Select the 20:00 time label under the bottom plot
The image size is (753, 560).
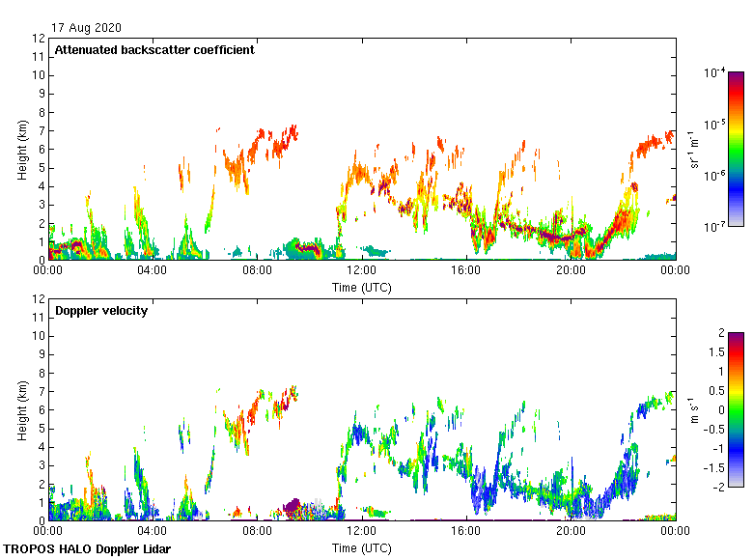click(x=571, y=532)
